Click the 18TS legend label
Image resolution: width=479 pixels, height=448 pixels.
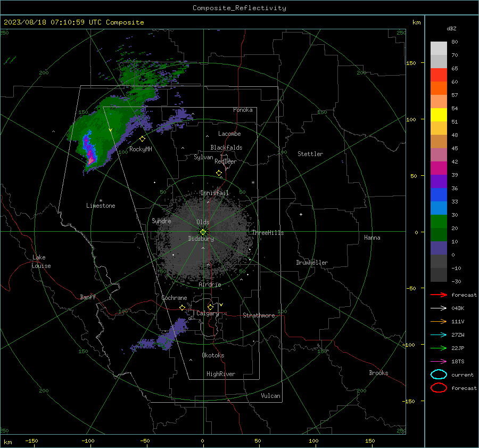point(458,362)
